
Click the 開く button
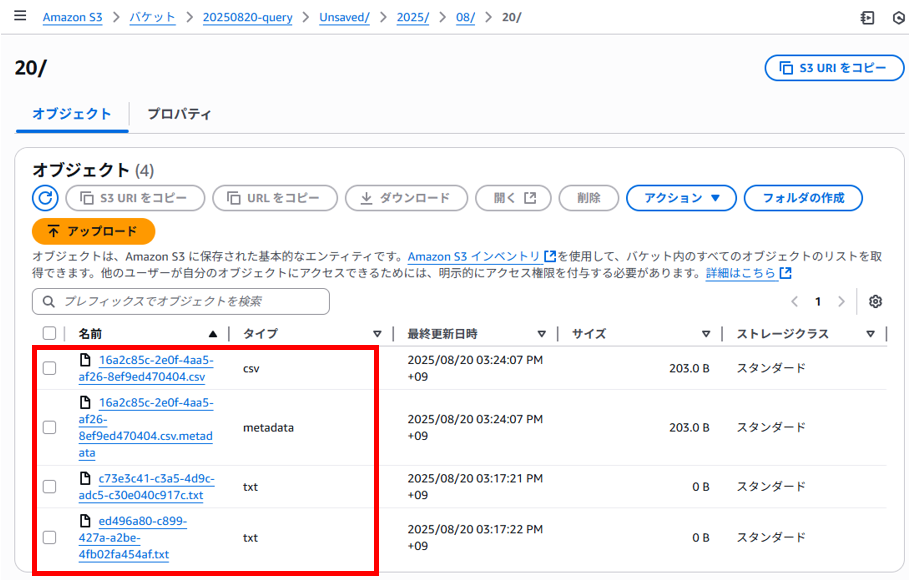click(513, 198)
